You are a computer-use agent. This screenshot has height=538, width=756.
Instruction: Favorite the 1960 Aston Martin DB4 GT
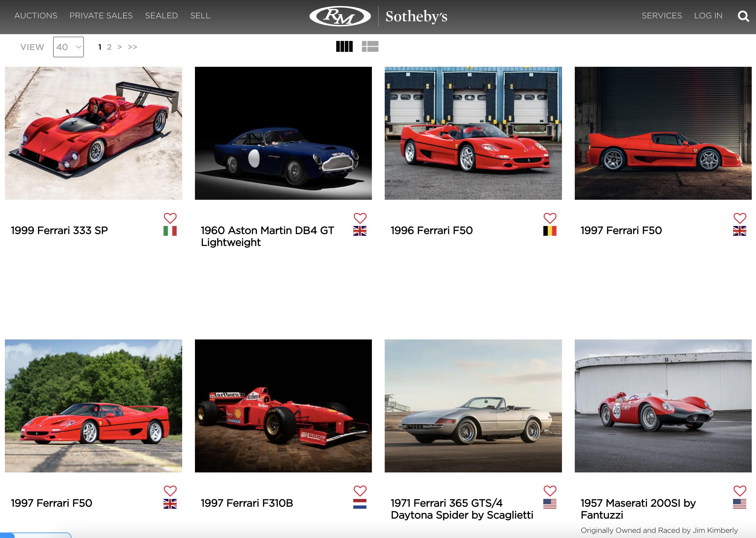[x=360, y=218]
